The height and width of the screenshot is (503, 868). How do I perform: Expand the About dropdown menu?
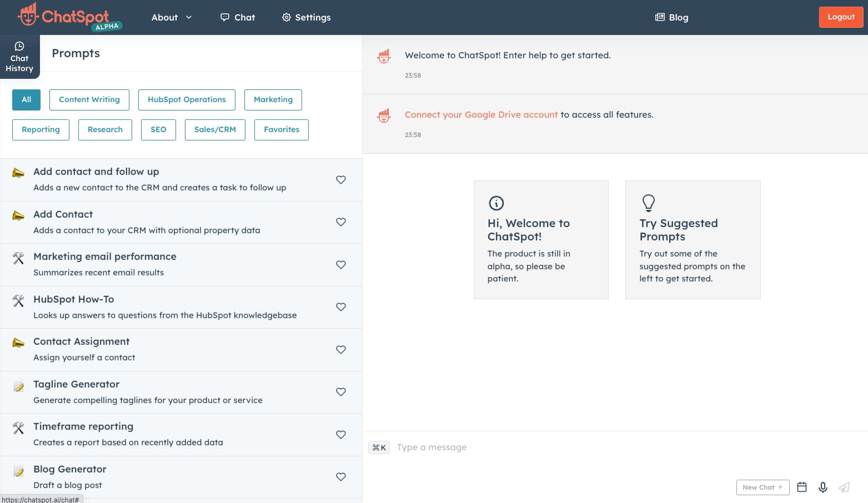tap(172, 17)
